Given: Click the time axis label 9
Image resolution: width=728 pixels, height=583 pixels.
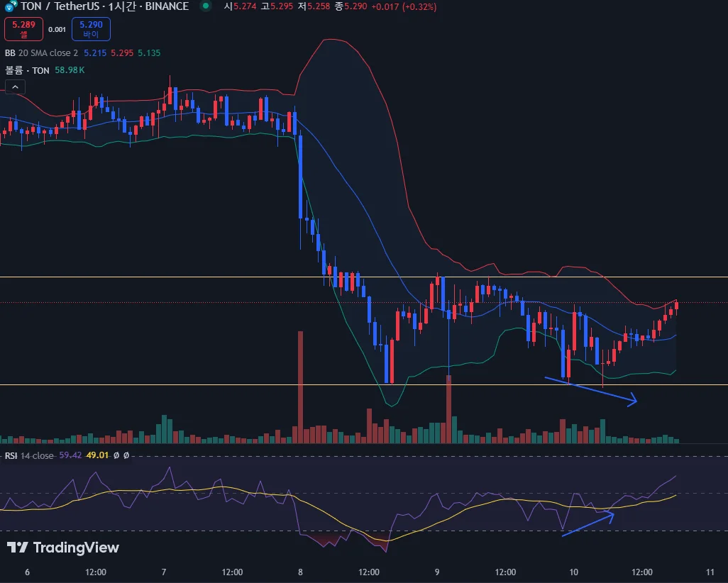Looking at the screenshot, I should coord(437,572).
